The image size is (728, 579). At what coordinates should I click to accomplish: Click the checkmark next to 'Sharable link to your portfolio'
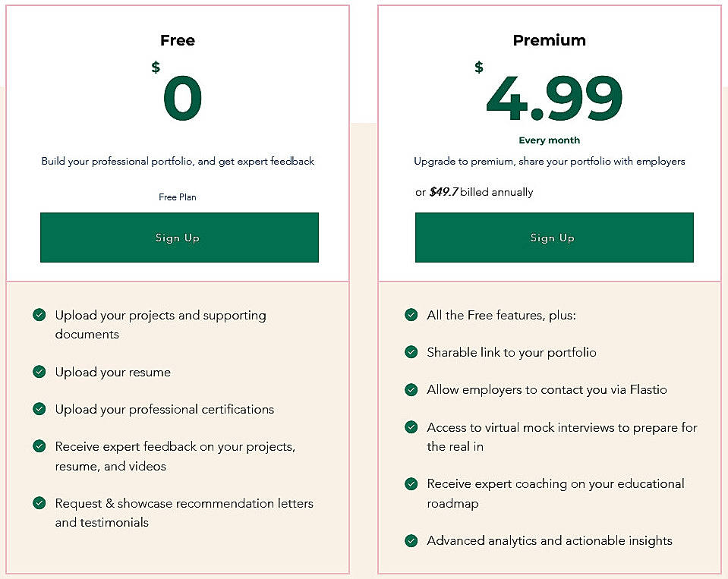[411, 352]
